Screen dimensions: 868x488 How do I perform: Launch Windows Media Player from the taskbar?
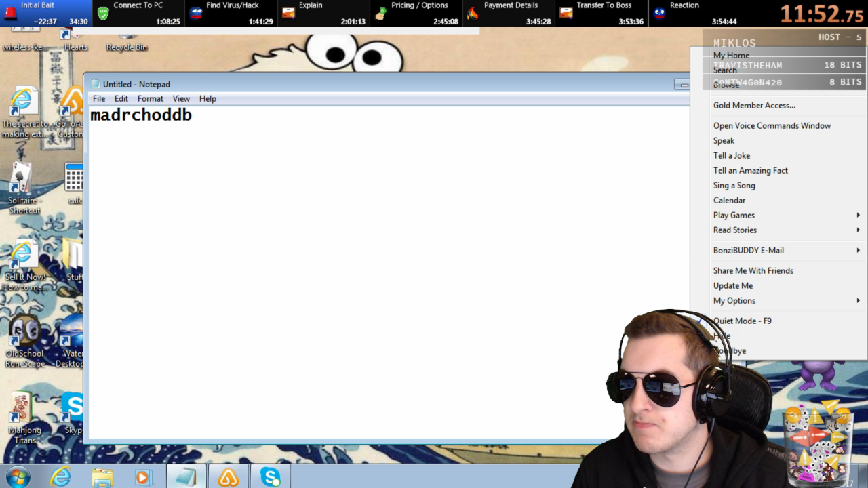click(144, 476)
